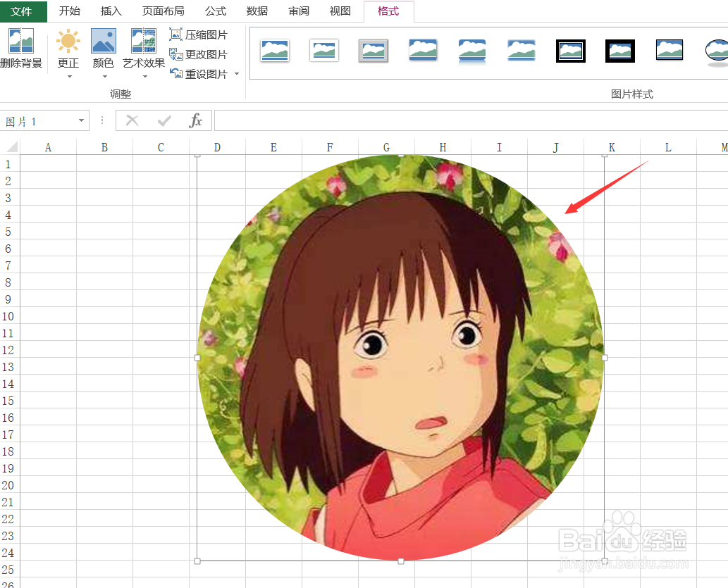Click the Remove Background (删除背景) icon
Viewport: 728px width, 588px height.
tap(21, 40)
